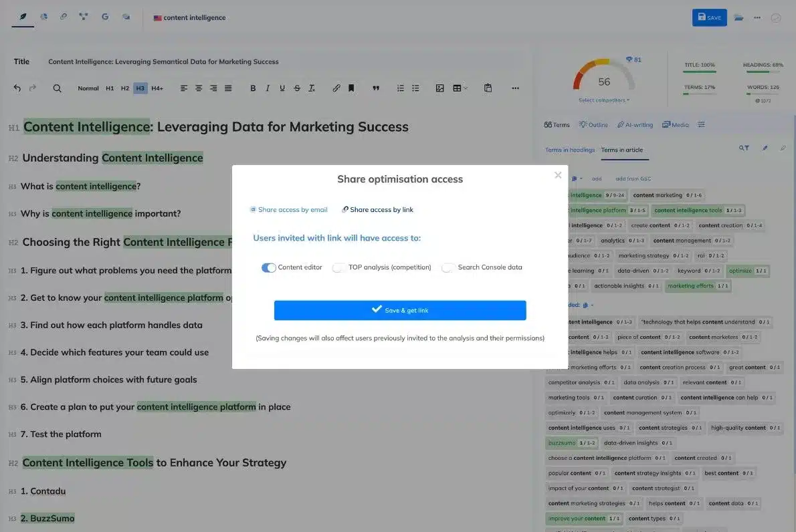Click 'add from GSC' link
The width and height of the screenshot is (796, 532).
tap(633, 178)
